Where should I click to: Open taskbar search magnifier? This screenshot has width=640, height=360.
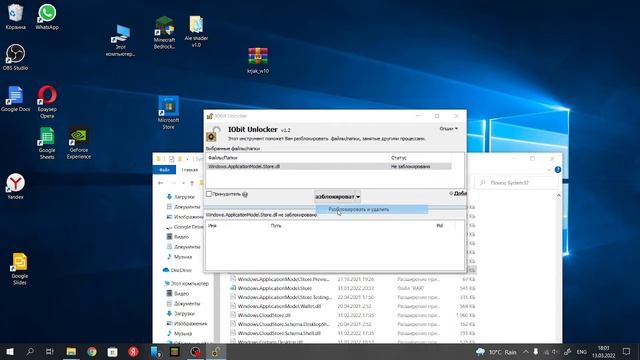tap(30, 351)
